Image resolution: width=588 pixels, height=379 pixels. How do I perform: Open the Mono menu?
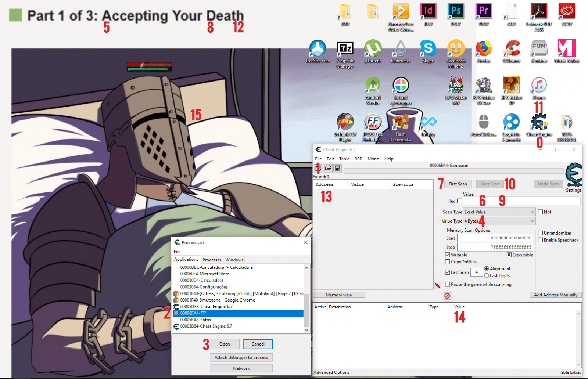[373, 159]
